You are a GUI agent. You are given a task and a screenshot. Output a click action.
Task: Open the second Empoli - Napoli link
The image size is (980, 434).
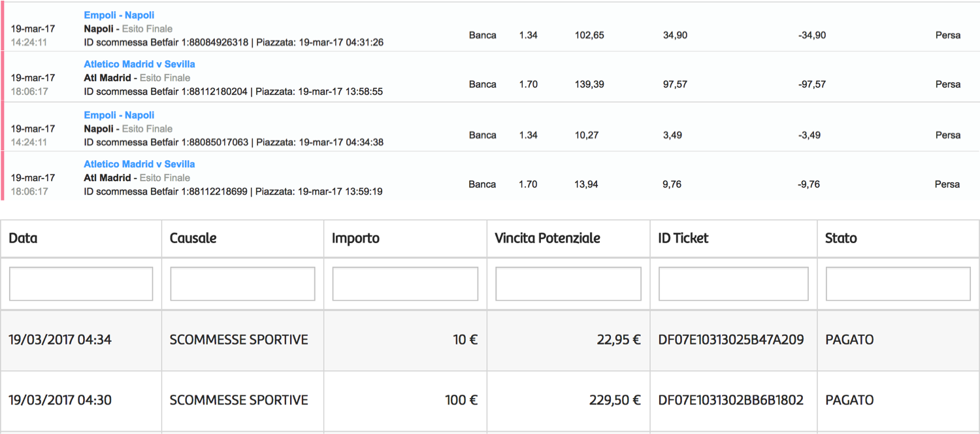[119, 115]
